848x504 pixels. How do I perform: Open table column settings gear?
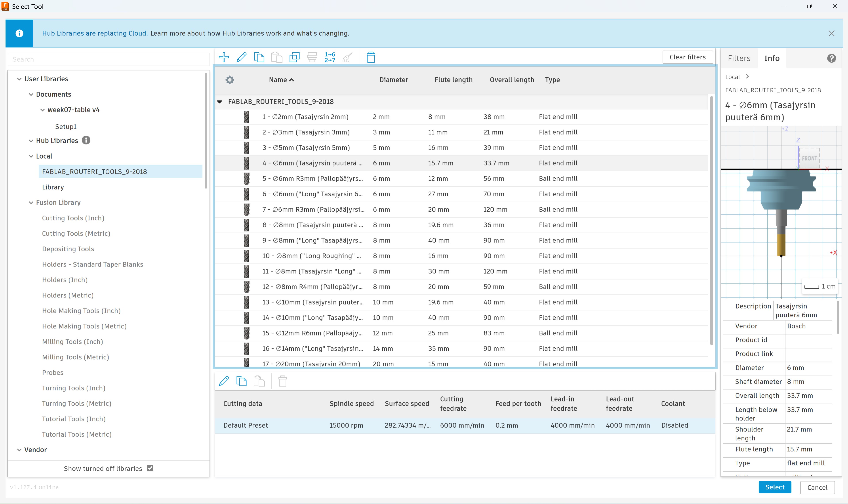(230, 80)
